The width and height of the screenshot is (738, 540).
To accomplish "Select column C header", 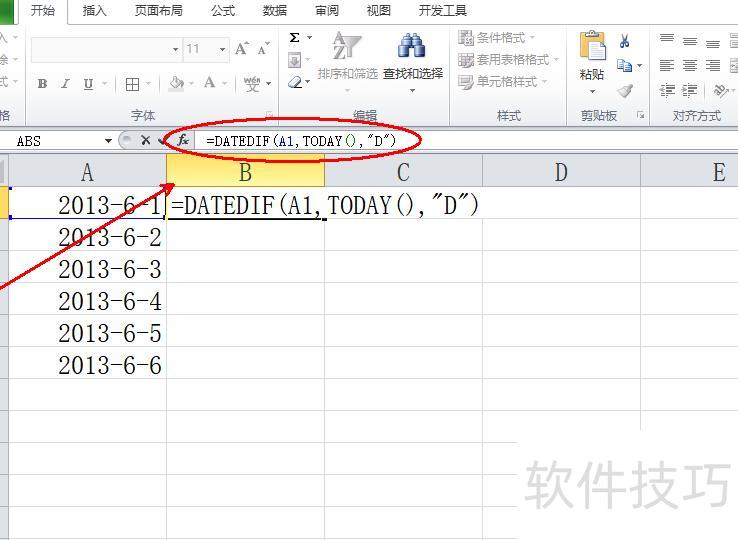I will (x=403, y=172).
